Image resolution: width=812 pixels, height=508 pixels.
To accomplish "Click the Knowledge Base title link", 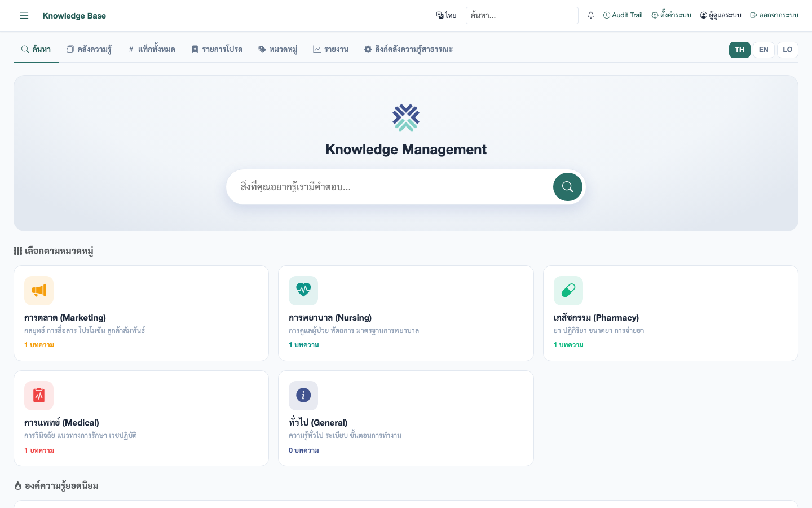I will (74, 16).
